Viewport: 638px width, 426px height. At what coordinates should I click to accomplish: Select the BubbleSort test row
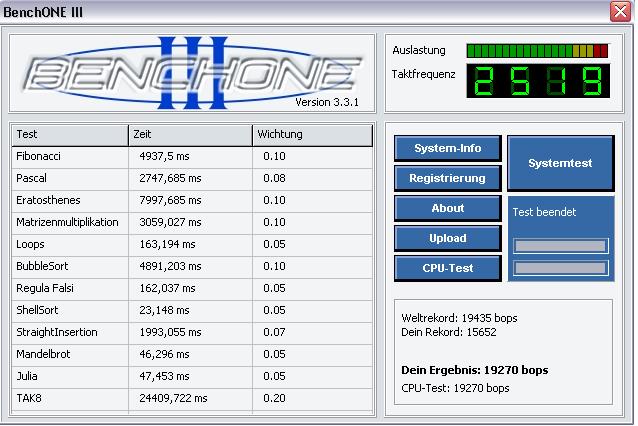(x=192, y=267)
